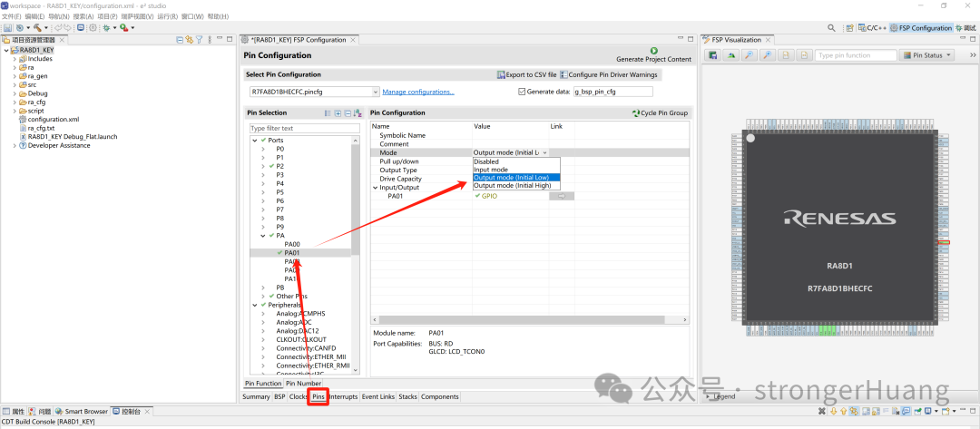Screen dimensions: 980x429
Task: Click the Pin Selection vertical scrollbar
Action: pyautogui.click(x=356, y=200)
